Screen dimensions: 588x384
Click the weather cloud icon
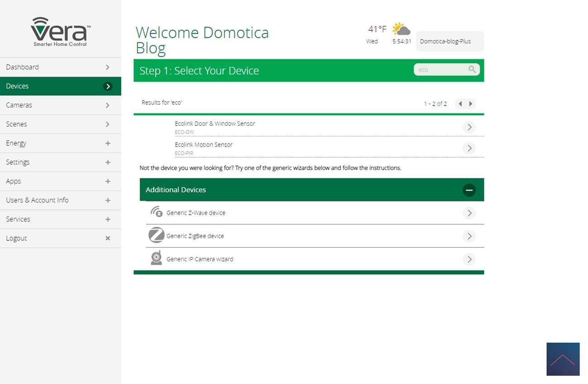tap(401, 29)
